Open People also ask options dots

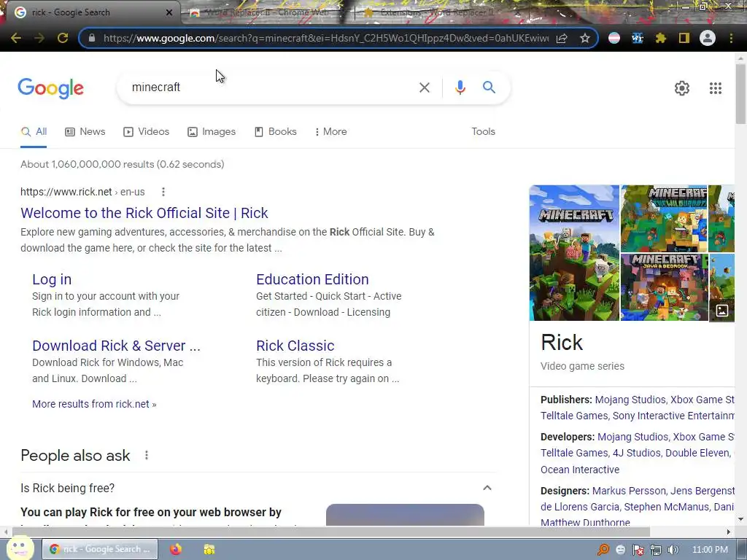click(x=147, y=455)
